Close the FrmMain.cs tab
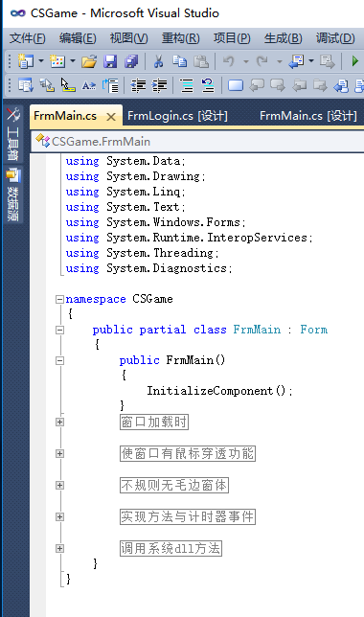364x617 pixels. (111, 117)
